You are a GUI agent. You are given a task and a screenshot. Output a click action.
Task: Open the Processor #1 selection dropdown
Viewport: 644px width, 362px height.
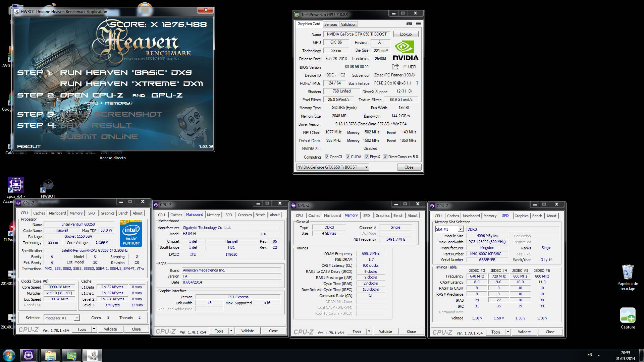[x=62, y=318]
